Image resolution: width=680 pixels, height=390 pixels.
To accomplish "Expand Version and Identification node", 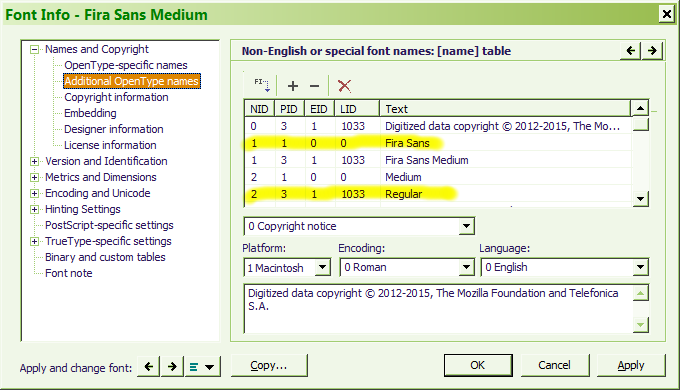I will (x=34, y=161).
